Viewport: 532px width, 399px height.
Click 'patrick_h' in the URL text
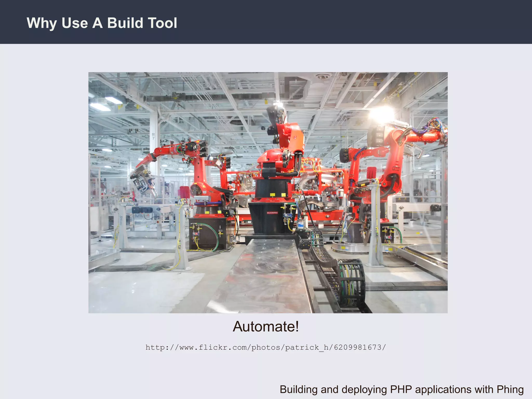(308, 347)
